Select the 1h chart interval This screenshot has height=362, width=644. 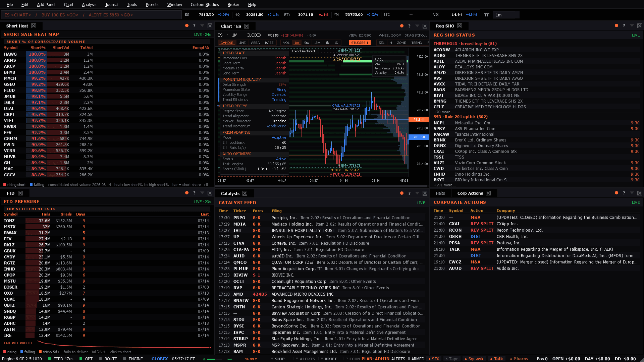(327, 43)
